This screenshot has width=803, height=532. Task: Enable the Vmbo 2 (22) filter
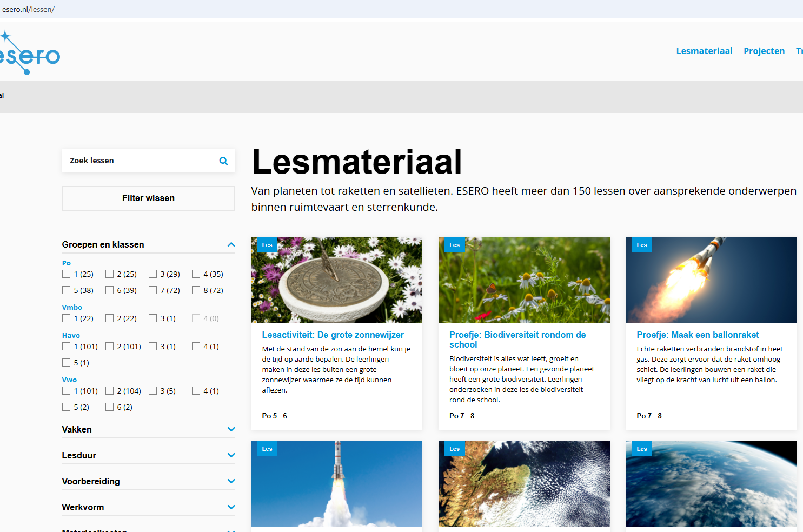[x=110, y=318]
